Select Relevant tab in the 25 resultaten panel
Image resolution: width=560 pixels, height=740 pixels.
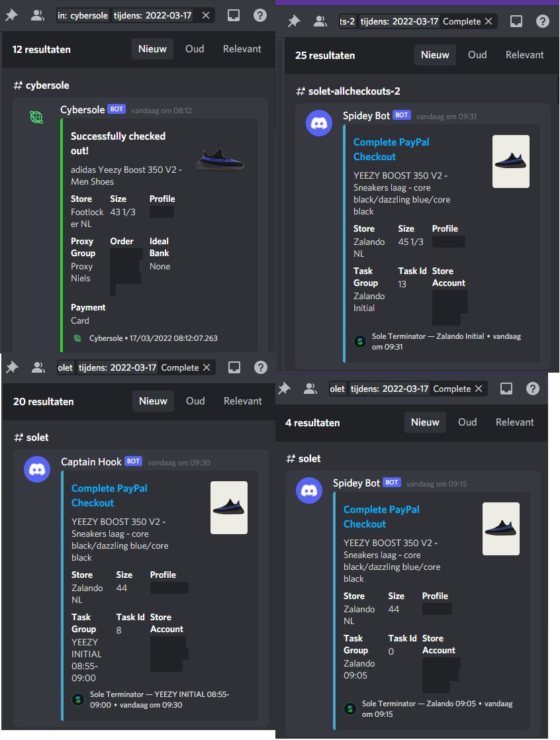pyautogui.click(x=525, y=55)
